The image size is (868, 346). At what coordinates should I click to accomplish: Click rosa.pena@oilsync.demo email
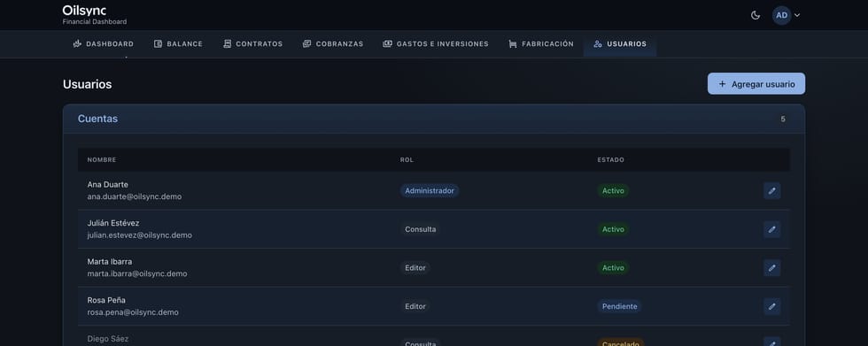tap(133, 312)
